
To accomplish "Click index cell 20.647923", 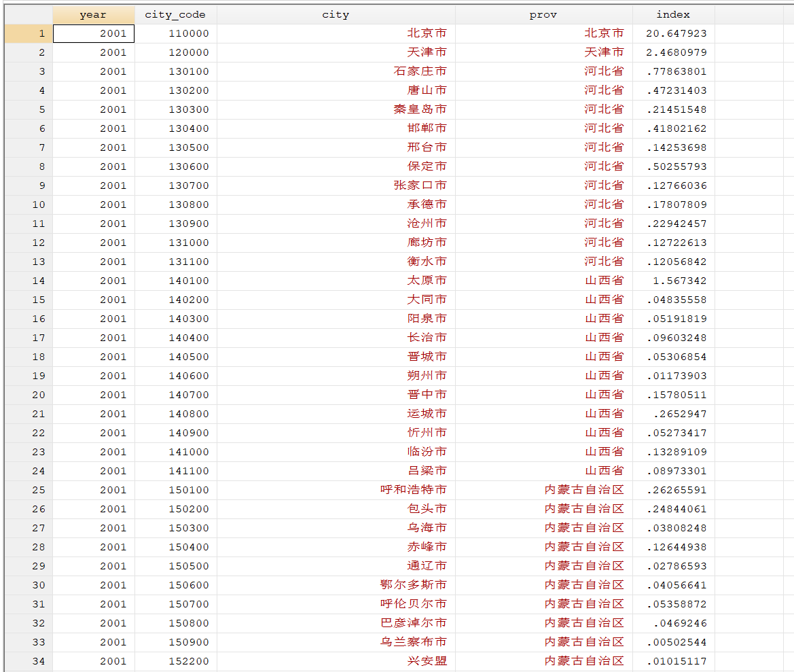I will coord(674,33).
